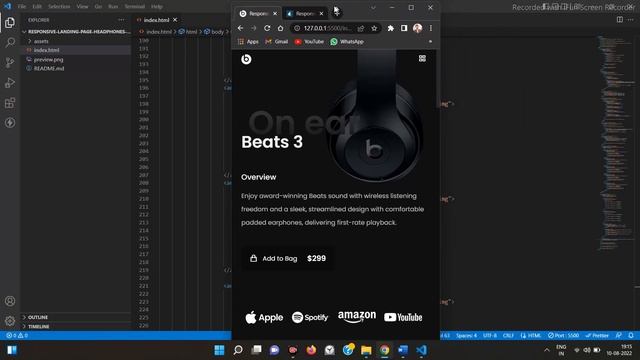Click the Prettier status bar item
Image resolution: width=640 pixels, height=360 pixels.
[597, 336]
